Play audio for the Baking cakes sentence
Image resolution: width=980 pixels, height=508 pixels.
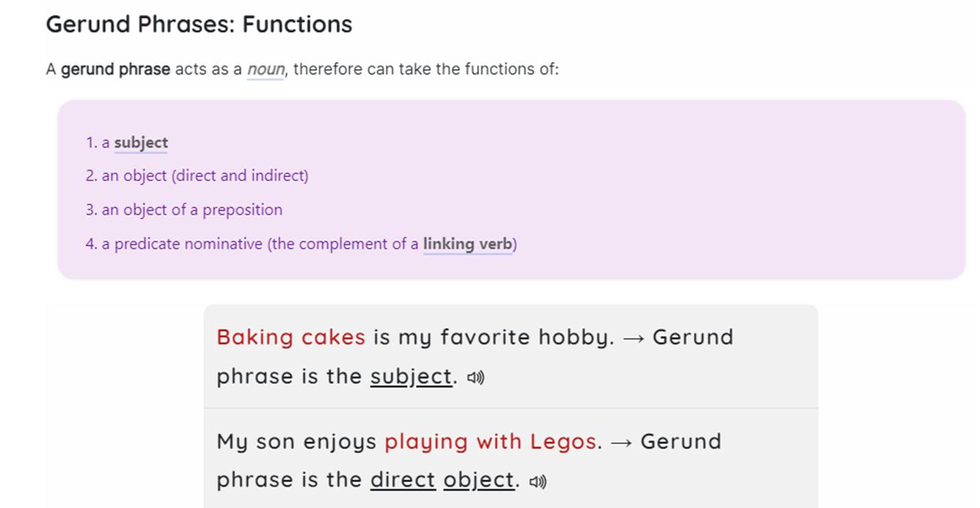coord(476,378)
